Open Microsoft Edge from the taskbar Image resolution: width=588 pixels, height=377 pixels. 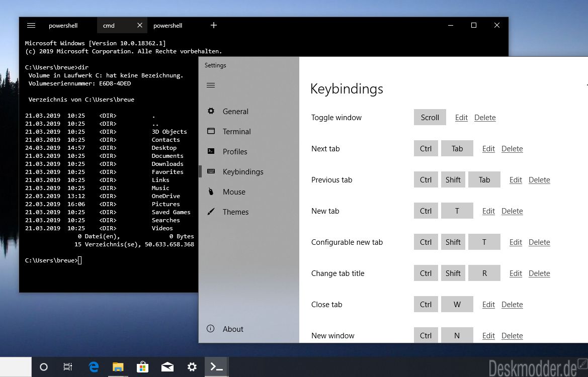point(94,366)
